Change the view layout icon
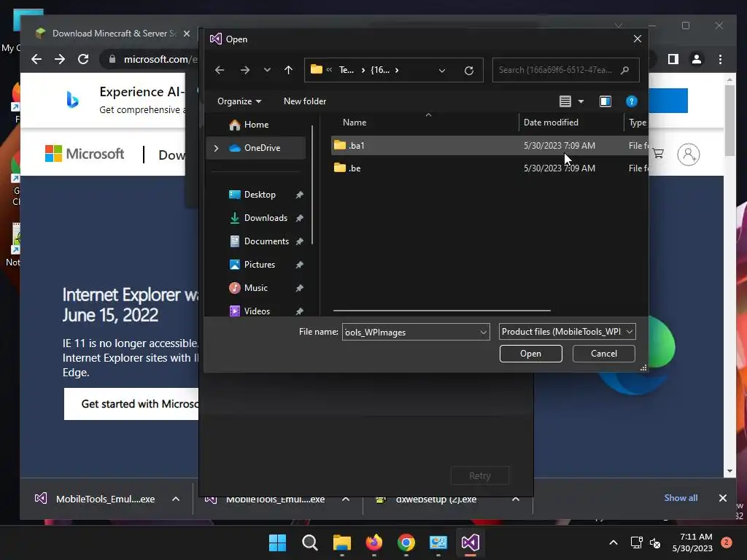This screenshot has width=747, height=560. pyautogui.click(x=565, y=101)
